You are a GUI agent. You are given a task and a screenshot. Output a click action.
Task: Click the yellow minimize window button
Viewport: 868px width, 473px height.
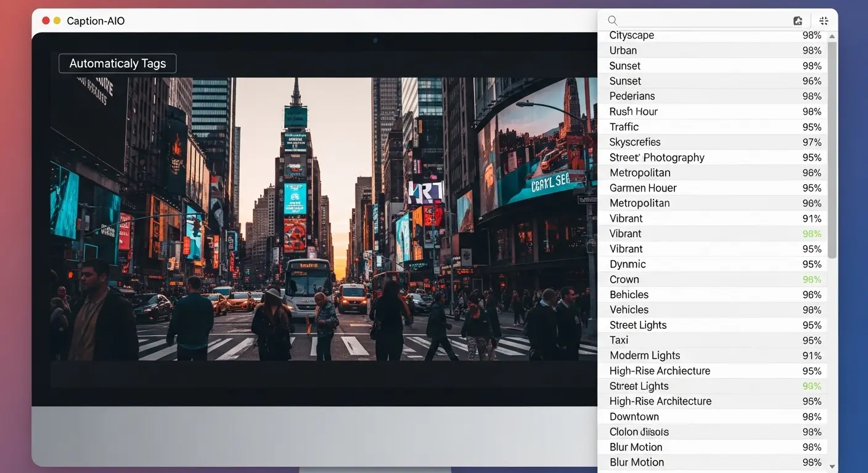coord(57,21)
